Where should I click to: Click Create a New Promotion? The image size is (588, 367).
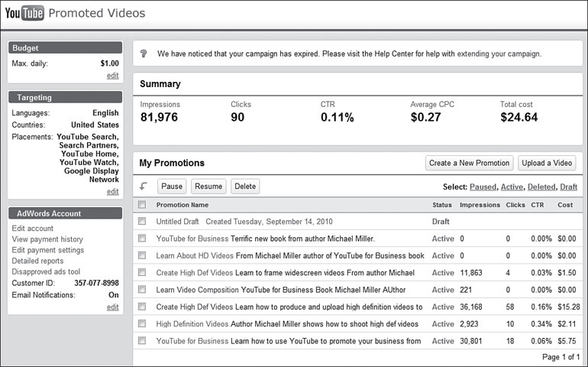pos(469,163)
